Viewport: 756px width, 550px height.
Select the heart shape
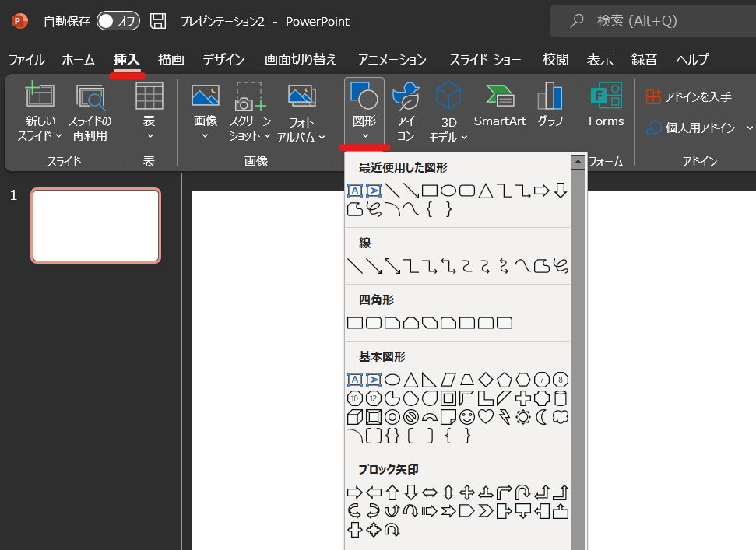point(486,417)
